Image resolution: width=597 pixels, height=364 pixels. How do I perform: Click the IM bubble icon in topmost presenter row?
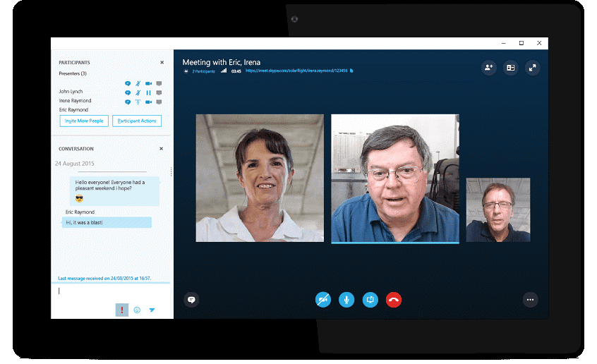coord(128,84)
